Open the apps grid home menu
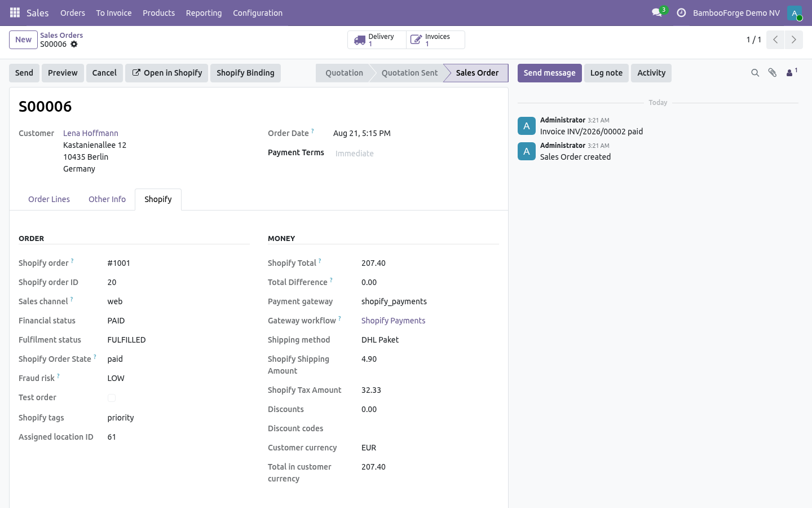This screenshot has height=508, width=812. point(15,12)
